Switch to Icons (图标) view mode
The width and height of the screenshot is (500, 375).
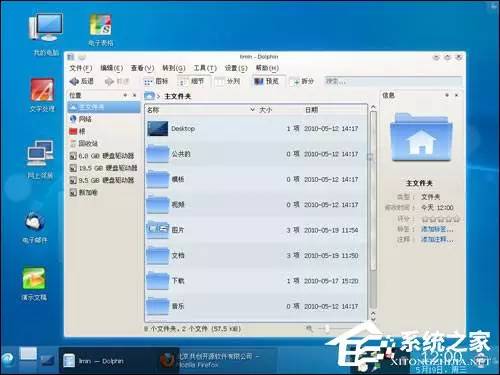tap(156, 81)
